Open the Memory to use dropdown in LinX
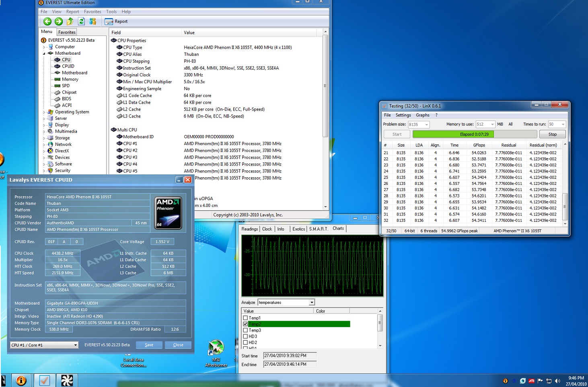588x387 pixels. (x=492, y=125)
